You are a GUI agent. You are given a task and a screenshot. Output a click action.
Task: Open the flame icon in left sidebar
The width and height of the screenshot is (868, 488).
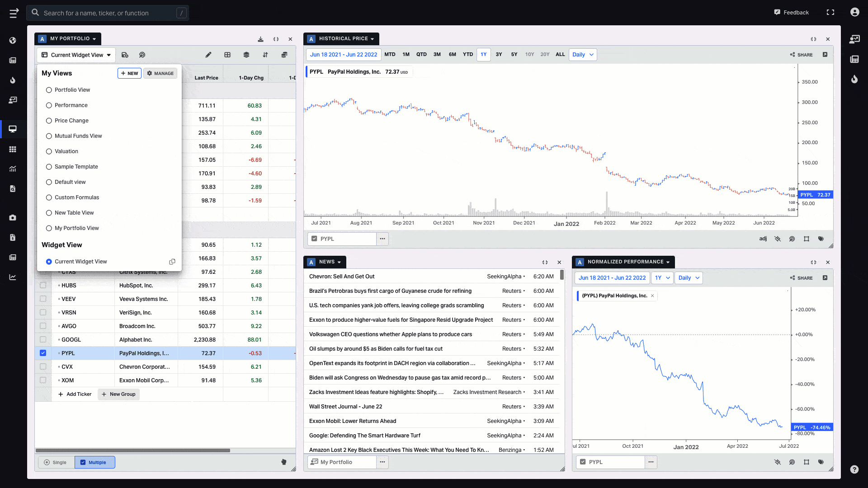pyautogui.click(x=13, y=80)
